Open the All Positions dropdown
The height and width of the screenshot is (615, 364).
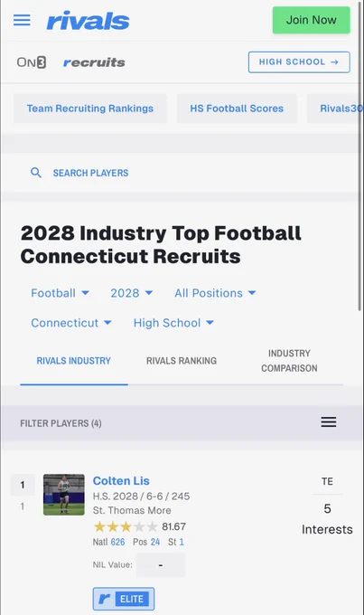[215, 293]
